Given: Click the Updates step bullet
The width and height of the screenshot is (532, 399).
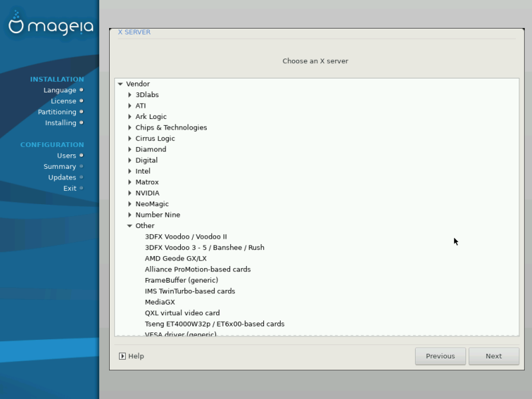Looking at the screenshot, I should (x=81, y=177).
